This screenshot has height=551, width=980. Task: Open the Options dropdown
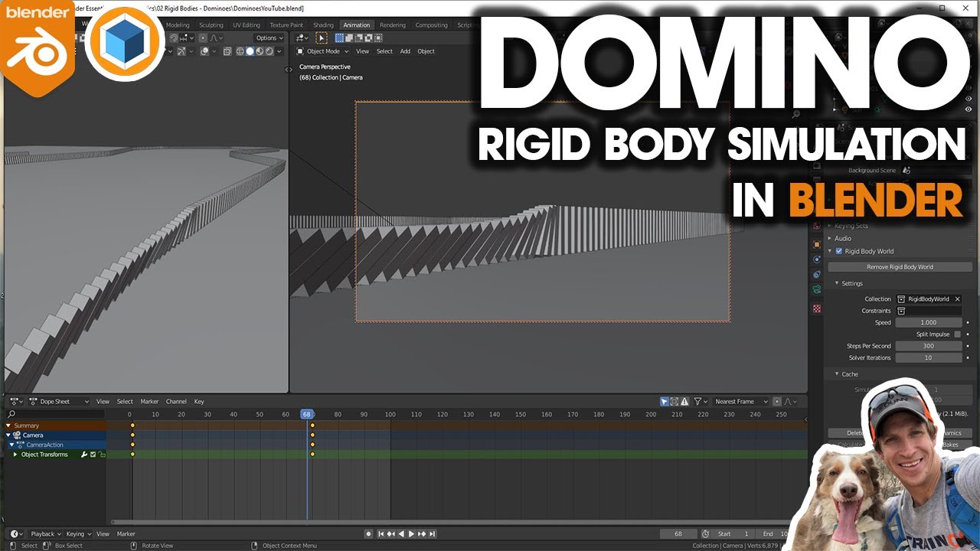[x=270, y=37]
